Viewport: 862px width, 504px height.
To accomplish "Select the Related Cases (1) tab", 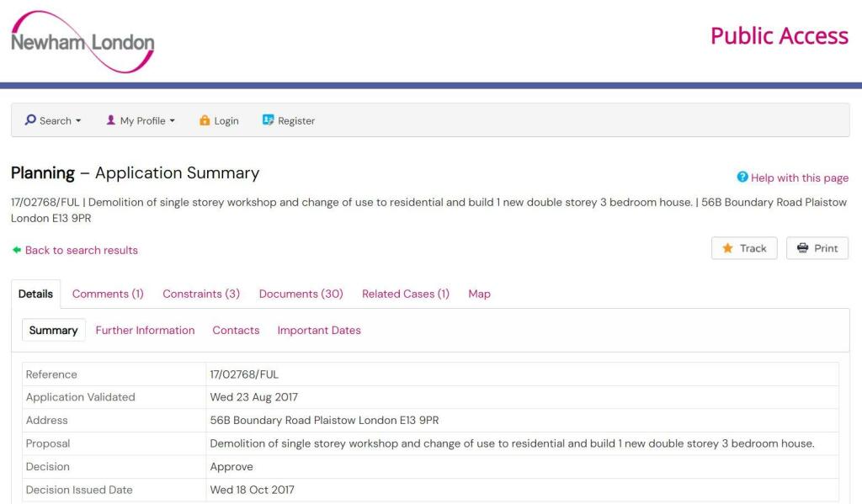I will [406, 294].
